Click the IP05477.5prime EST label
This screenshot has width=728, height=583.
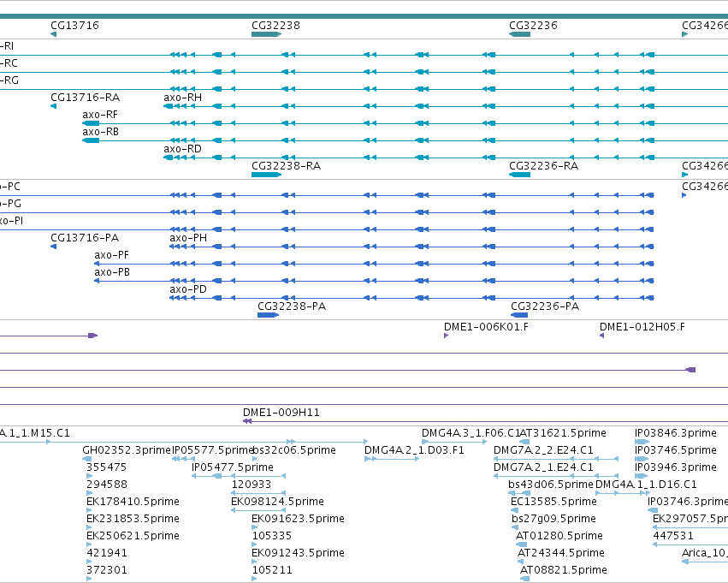pyautogui.click(x=232, y=467)
